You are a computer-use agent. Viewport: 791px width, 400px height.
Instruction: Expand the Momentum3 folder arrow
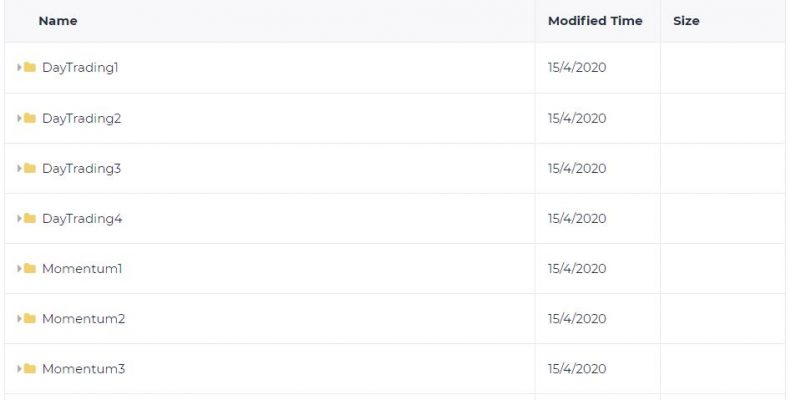click(19, 369)
